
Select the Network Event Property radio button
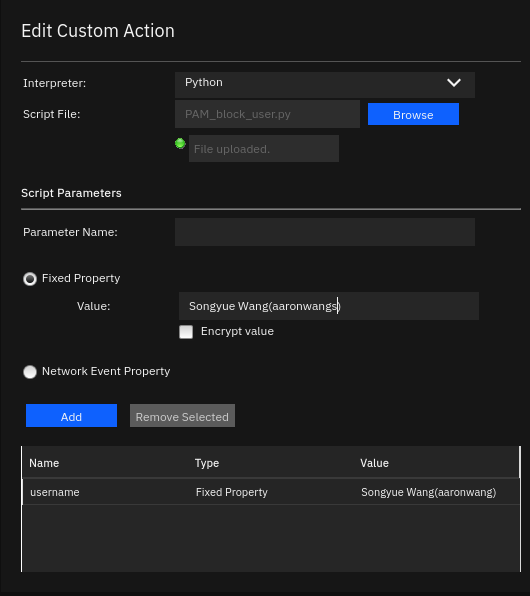point(30,372)
